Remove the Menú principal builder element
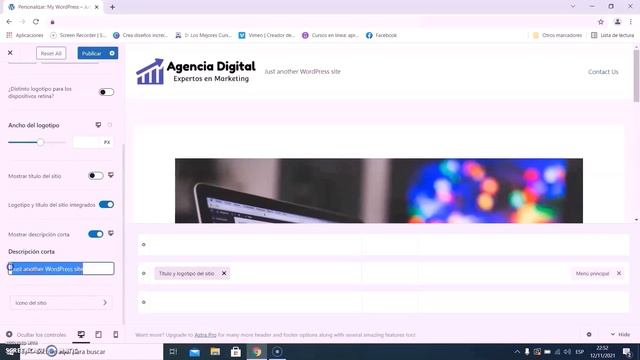 click(619, 273)
